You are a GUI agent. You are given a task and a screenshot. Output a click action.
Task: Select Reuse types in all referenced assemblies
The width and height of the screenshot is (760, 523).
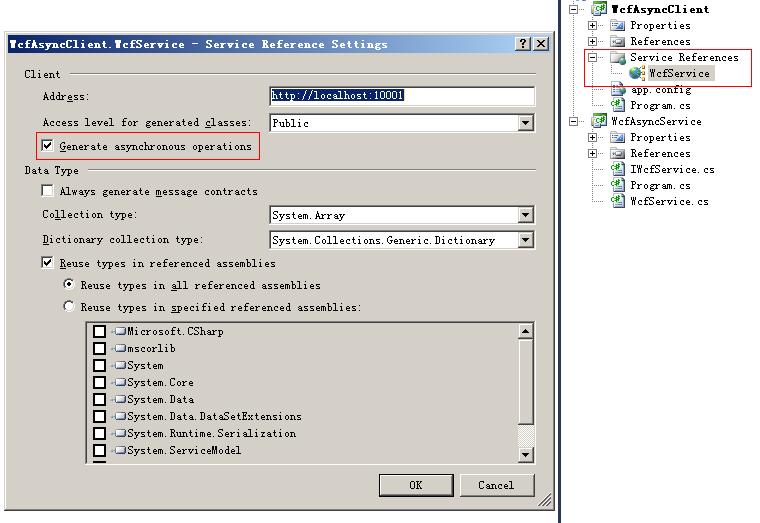click(69, 284)
